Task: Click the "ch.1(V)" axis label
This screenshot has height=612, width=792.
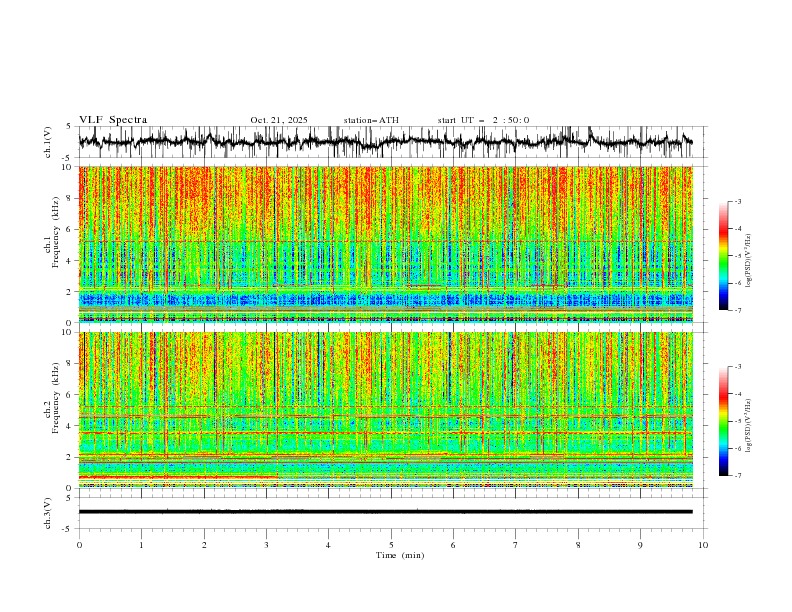Action: click(48, 142)
